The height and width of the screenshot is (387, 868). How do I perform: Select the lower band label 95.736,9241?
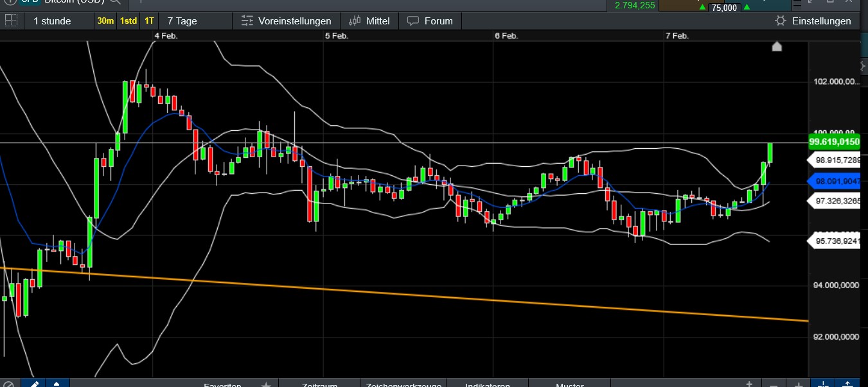(834, 241)
